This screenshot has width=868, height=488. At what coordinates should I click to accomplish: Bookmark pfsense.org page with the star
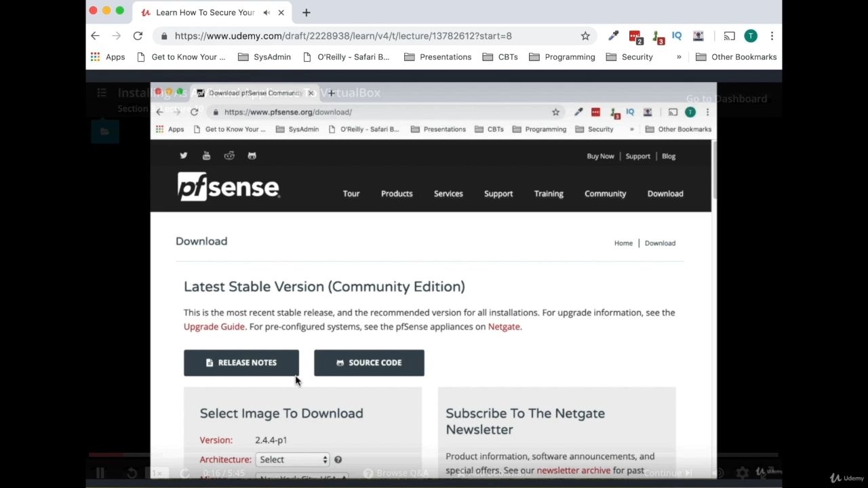pos(555,112)
